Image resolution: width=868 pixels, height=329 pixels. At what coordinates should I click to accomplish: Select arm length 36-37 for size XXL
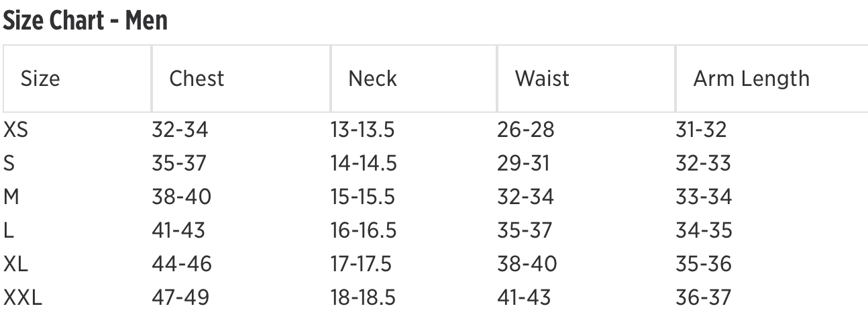[704, 297]
